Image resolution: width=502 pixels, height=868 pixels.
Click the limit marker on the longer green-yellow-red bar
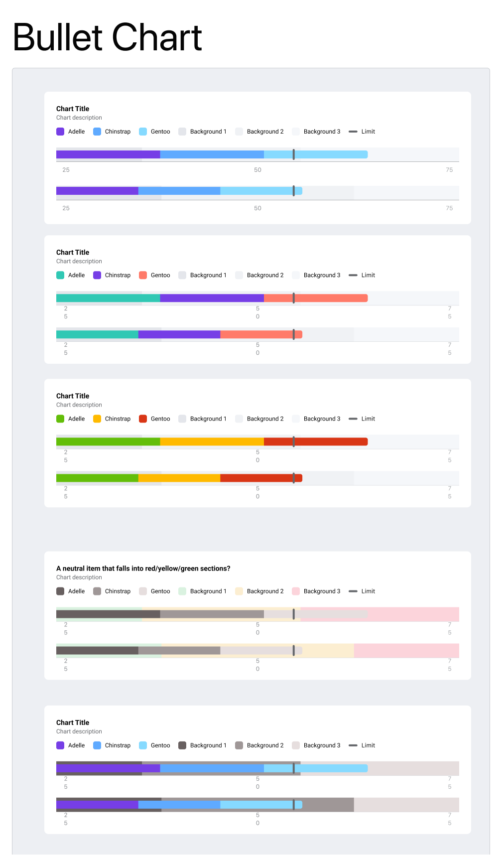(294, 441)
